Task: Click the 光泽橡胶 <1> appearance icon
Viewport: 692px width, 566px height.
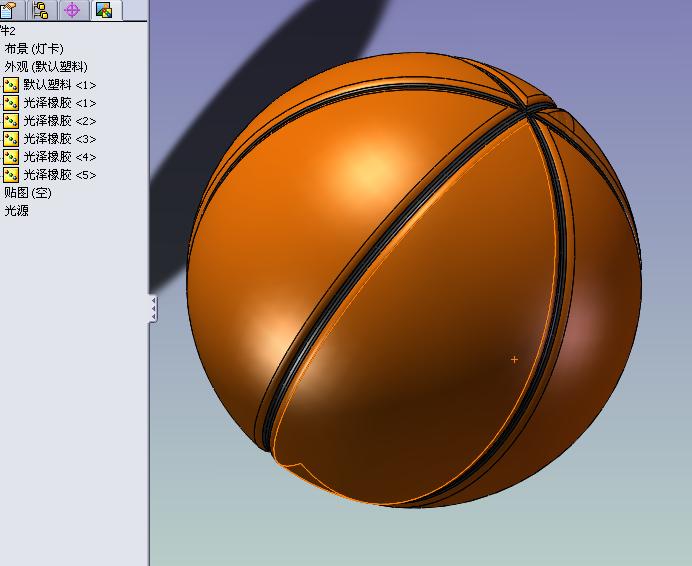Action: coord(11,103)
